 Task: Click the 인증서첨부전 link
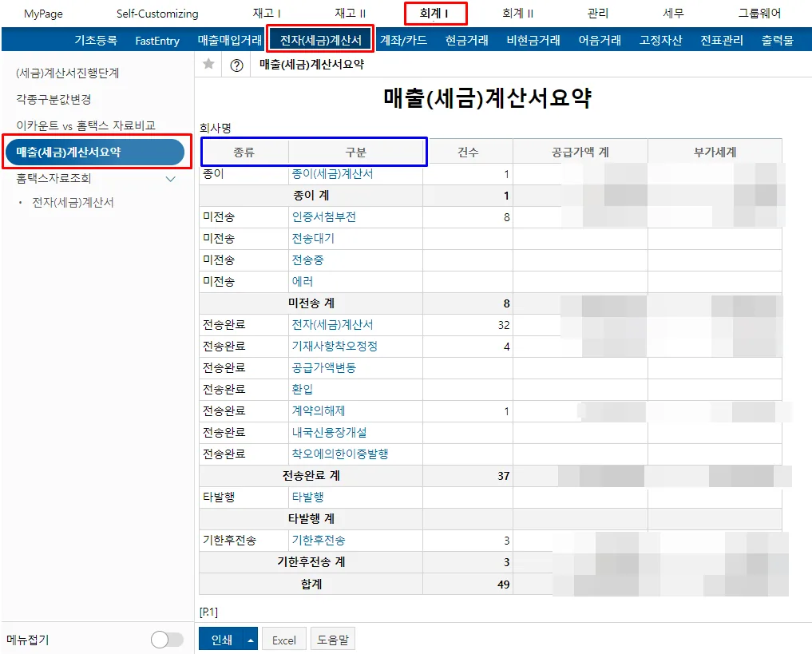(324, 217)
